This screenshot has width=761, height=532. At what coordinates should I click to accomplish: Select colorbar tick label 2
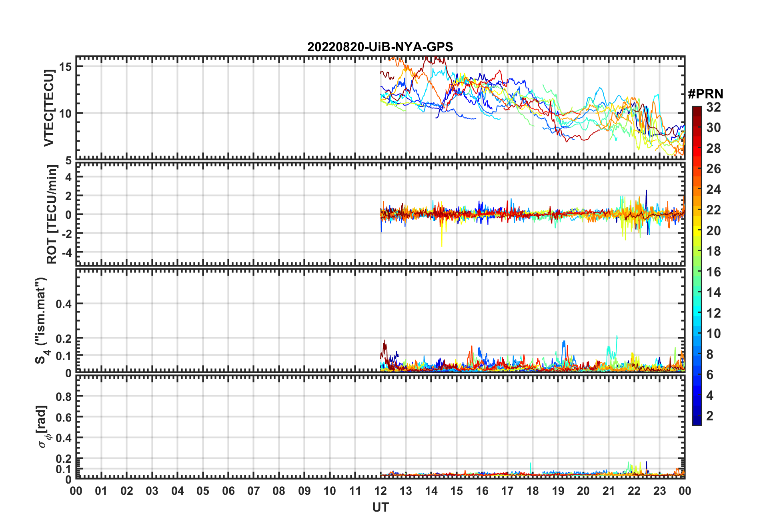pos(710,416)
